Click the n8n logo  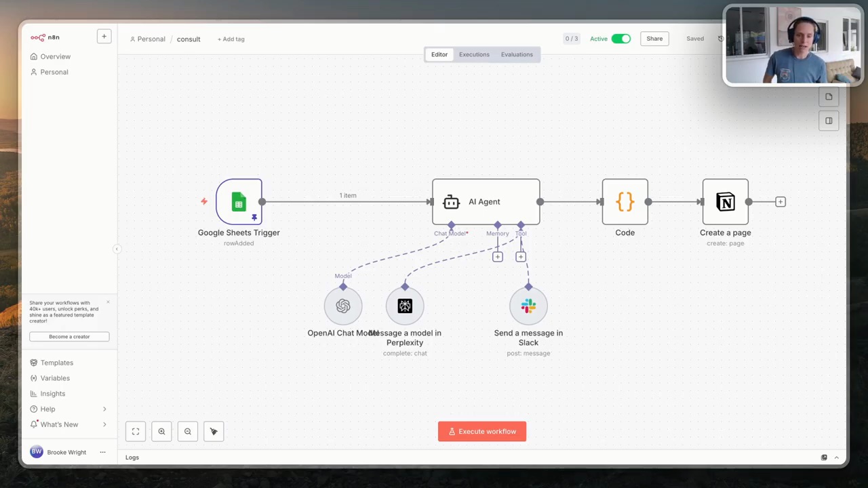(x=45, y=37)
